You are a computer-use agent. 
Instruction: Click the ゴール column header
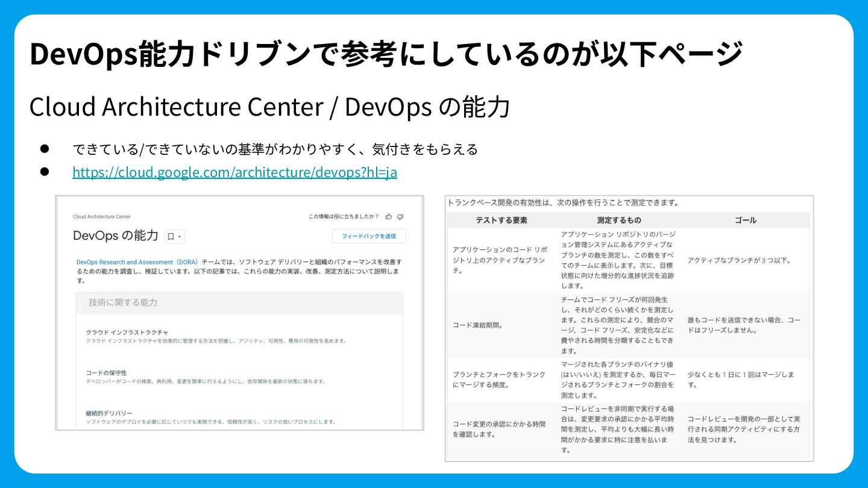[x=745, y=220]
